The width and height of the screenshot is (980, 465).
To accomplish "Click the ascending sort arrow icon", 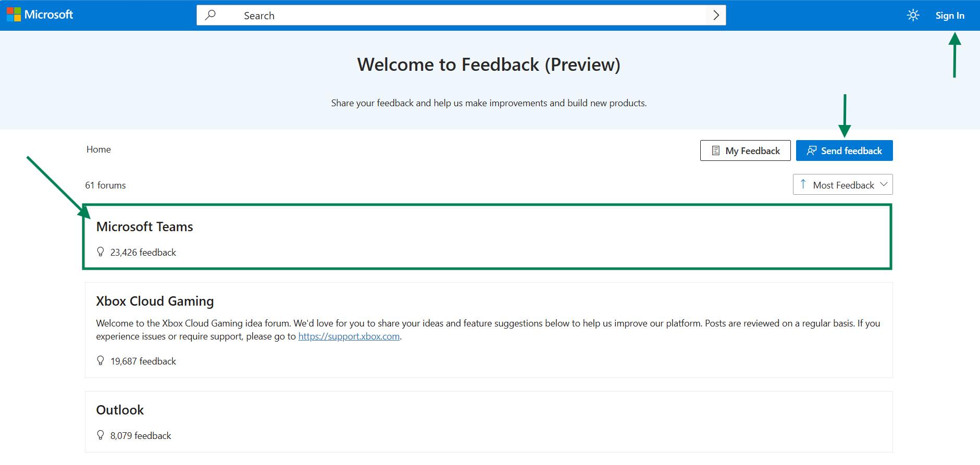I will point(803,184).
